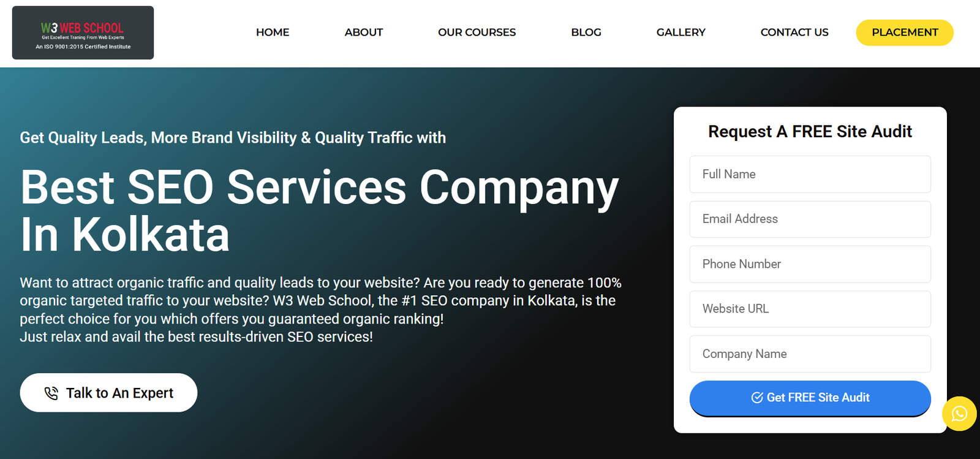Click the yellow PLACEMENT button
This screenshot has height=459, width=980.
coord(904,32)
